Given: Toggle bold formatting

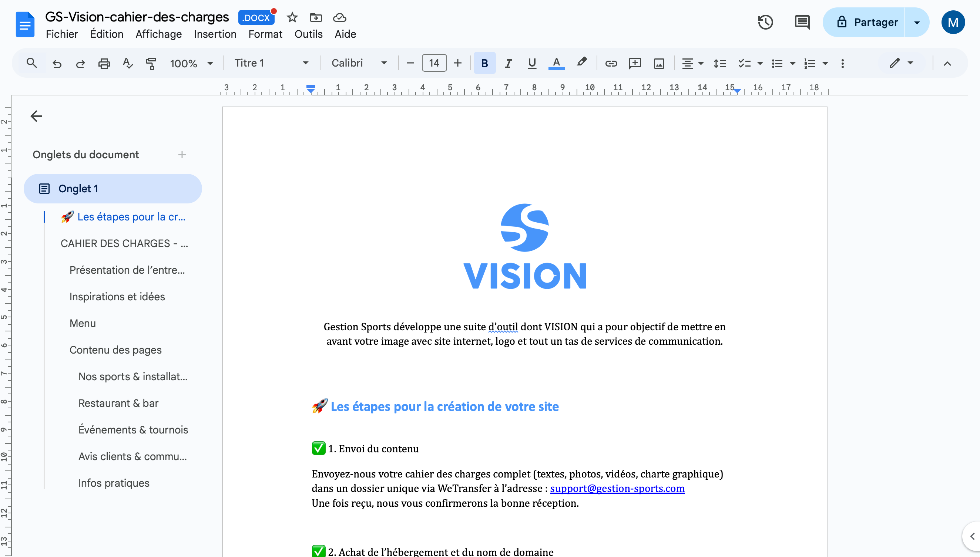Looking at the screenshot, I should point(484,63).
